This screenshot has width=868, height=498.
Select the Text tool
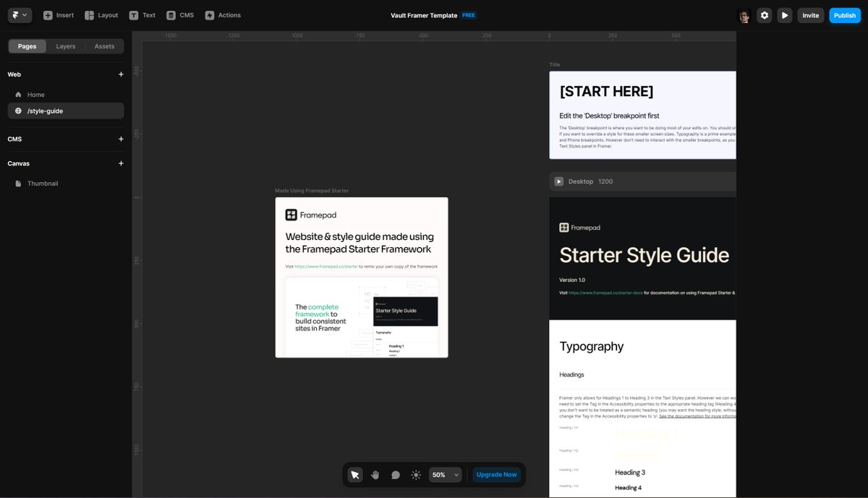pyautogui.click(x=142, y=14)
